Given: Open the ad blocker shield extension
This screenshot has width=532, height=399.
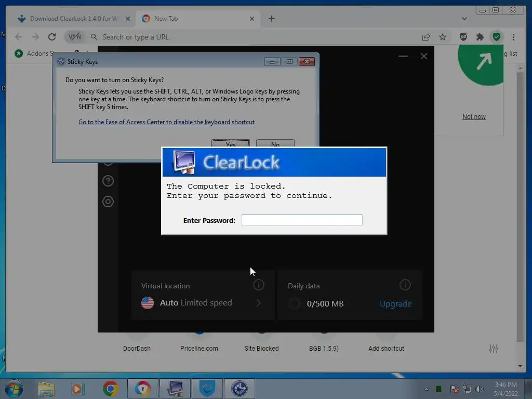Looking at the screenshot, I should click(463, 37).
